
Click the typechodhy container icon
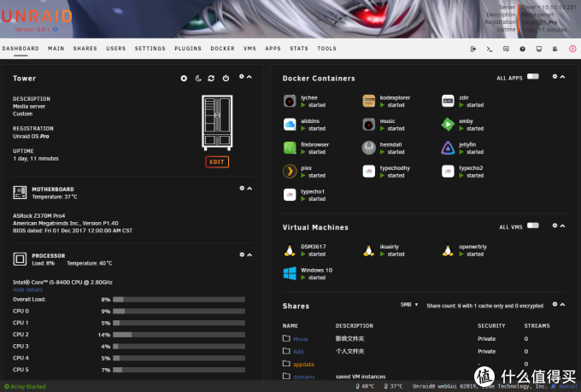[x=369, y=172]
